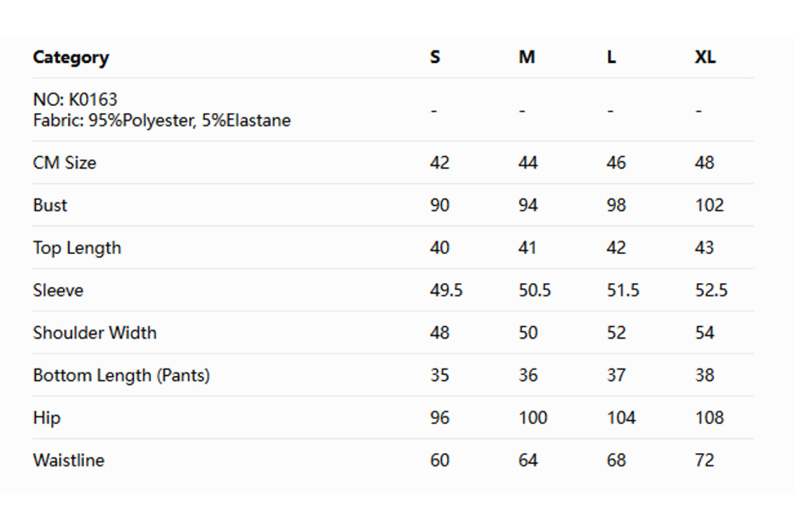Click the CM Size row label
The image size is (795, 532).
64,163
